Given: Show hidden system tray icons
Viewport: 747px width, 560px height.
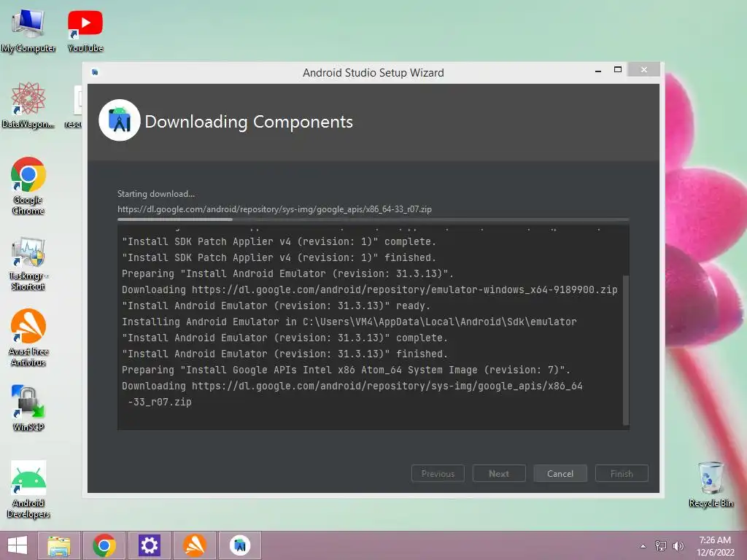Looking at the screenshot, I should [x=643, y=546].
